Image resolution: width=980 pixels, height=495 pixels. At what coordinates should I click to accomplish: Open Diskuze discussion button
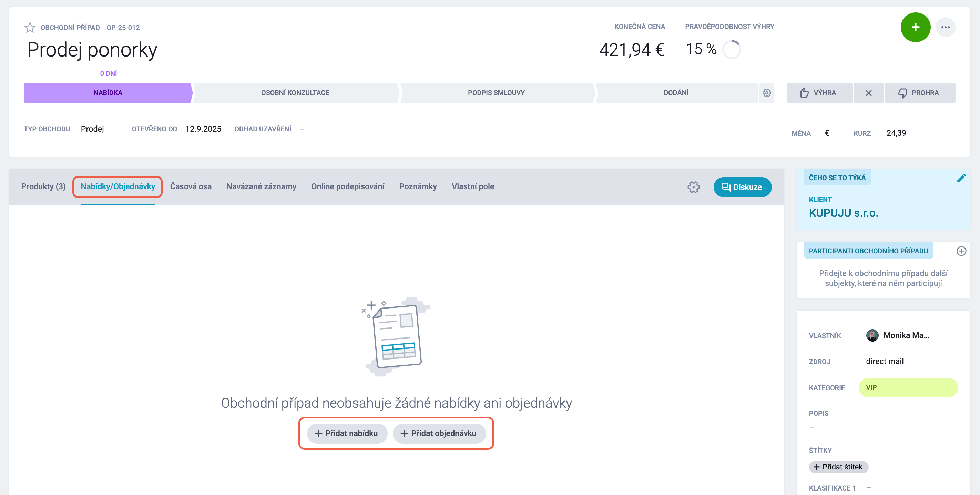(742, 187)
